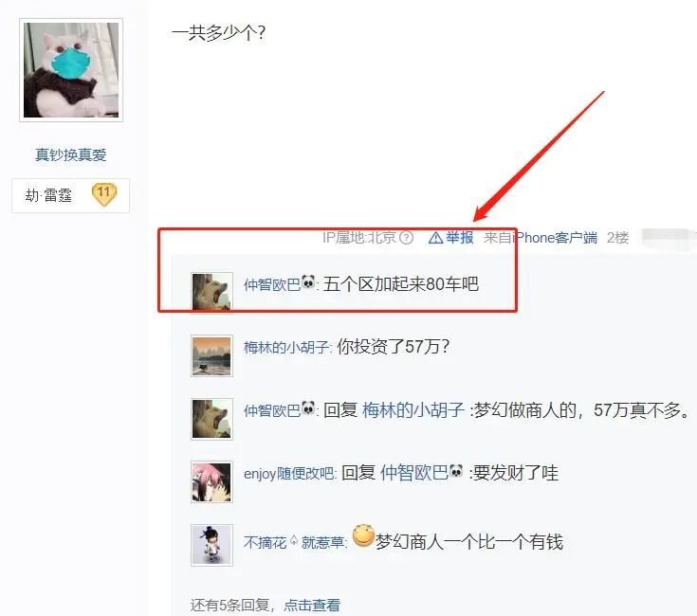Click 梅林的小胡子's landscape avatar

coord(212,355)
